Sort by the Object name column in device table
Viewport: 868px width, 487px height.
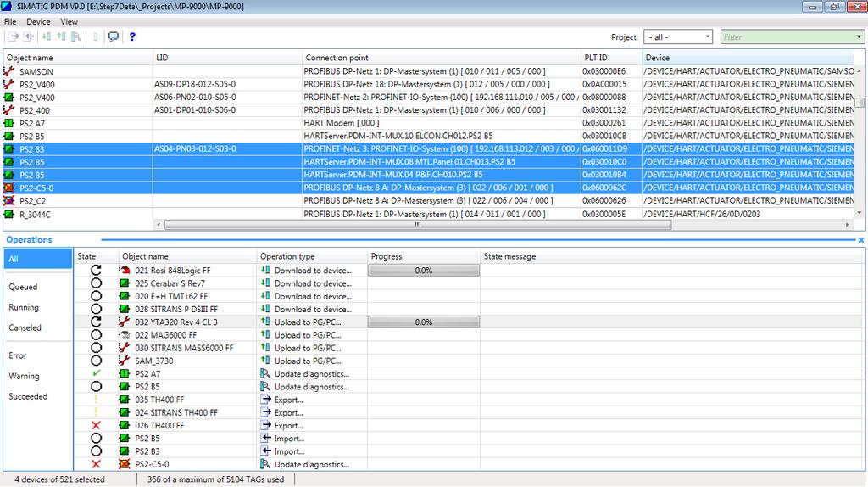[x=78, y=58]
